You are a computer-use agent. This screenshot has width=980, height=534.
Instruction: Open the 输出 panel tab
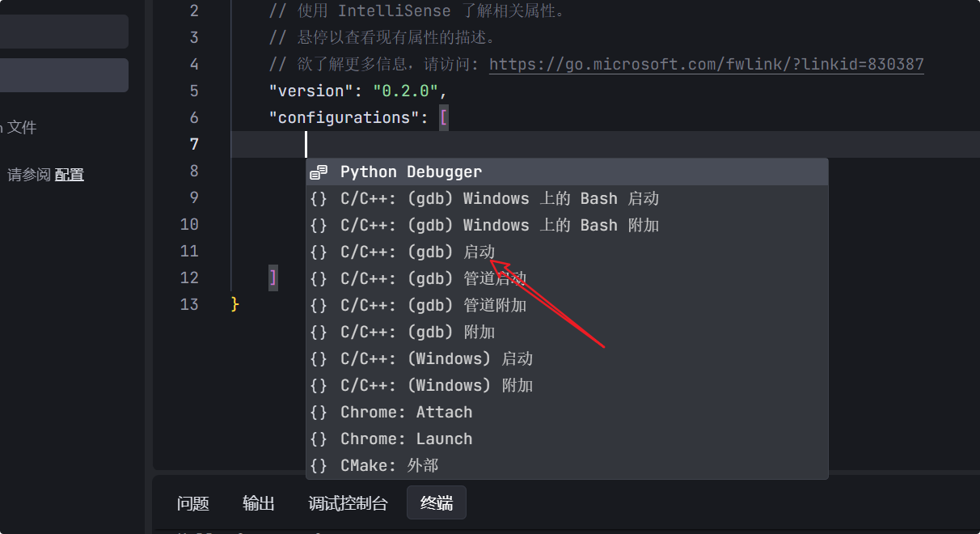click(x=259, y=503)
